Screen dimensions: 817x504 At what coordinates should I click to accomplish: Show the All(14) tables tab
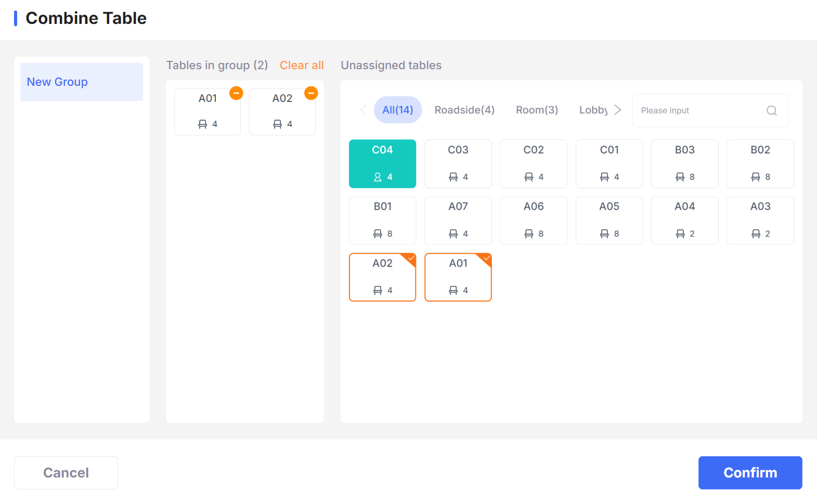pyautogui.click(x=397, y=110)
